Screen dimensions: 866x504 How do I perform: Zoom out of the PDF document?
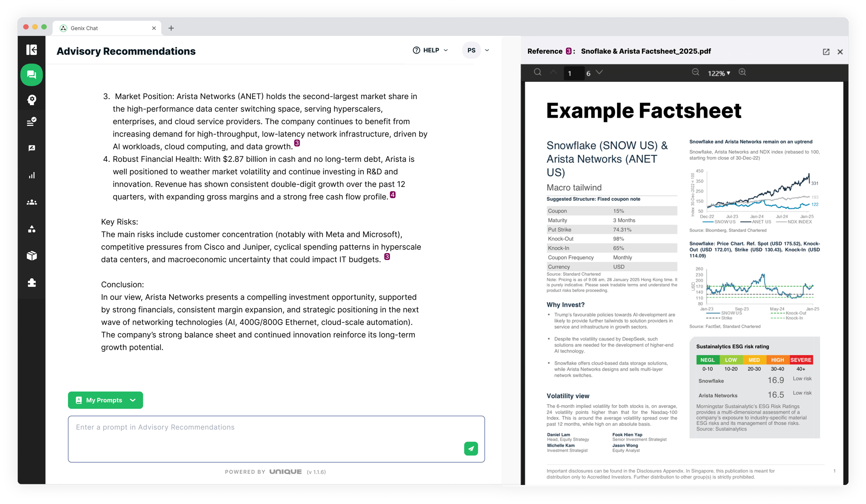click(x=695, y=72)
